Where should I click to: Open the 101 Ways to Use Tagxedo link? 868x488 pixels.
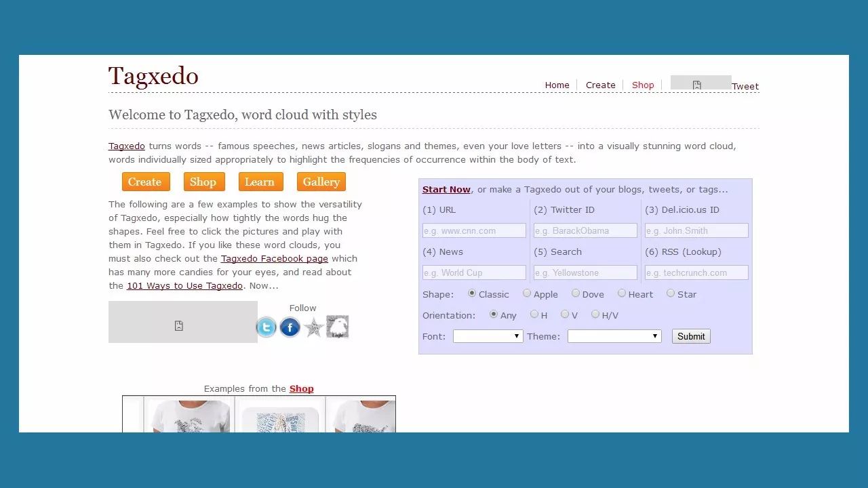(x=184, y=286)
